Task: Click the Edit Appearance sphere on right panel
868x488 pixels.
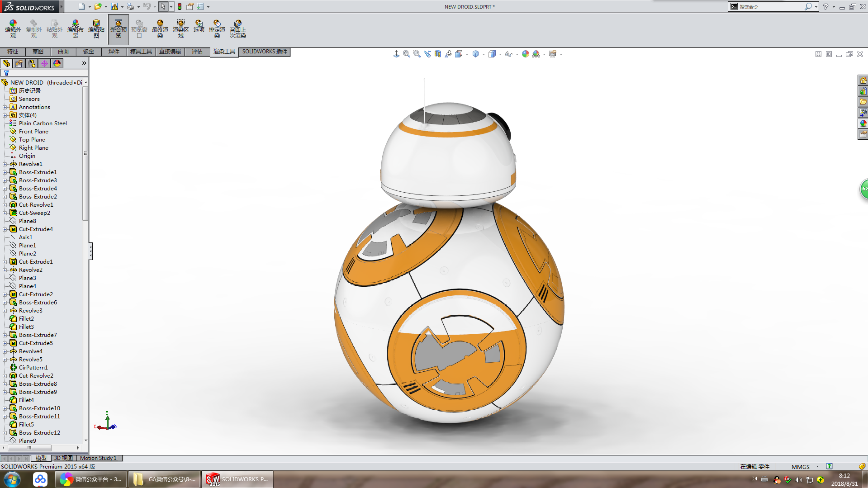Action: point(863,124)
